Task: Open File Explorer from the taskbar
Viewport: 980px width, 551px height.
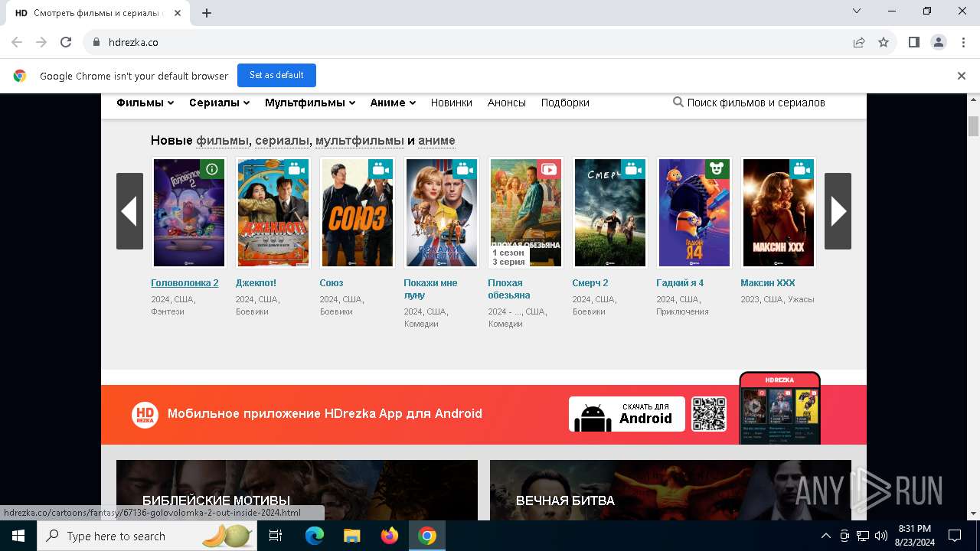Action: click(351, 536)
